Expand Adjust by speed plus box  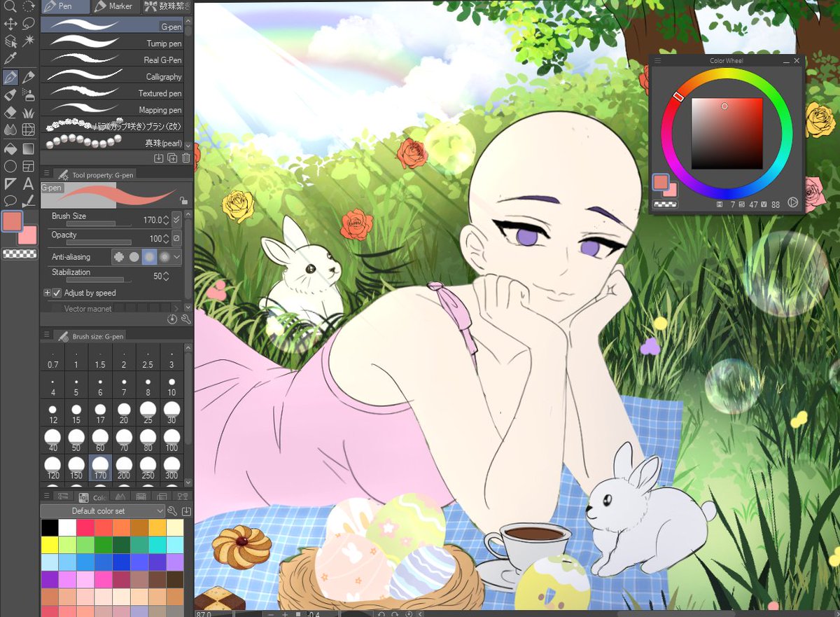pos(48,293)
